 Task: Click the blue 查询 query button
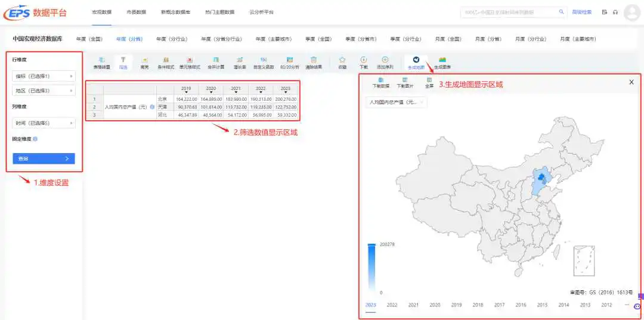click(44, 159)
